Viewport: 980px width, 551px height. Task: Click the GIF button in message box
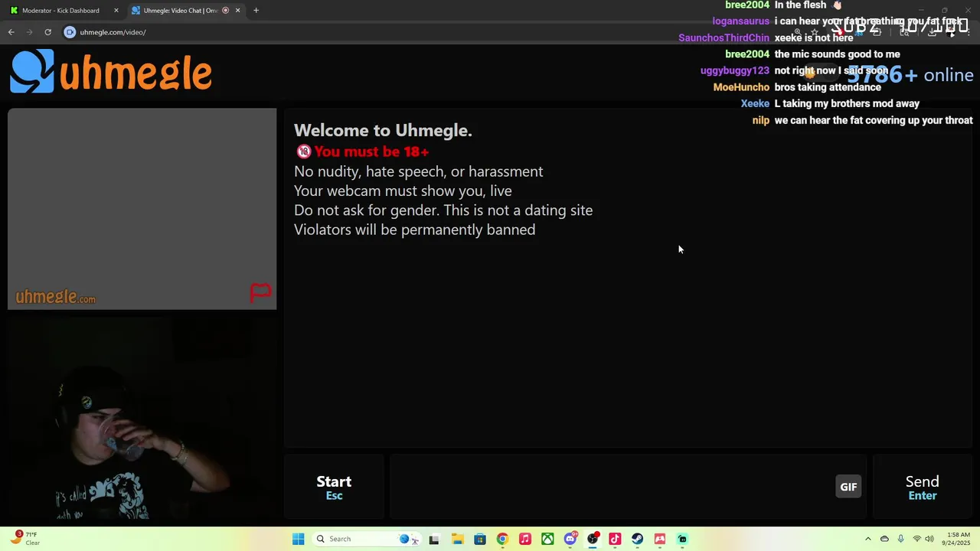click(848, 487)
